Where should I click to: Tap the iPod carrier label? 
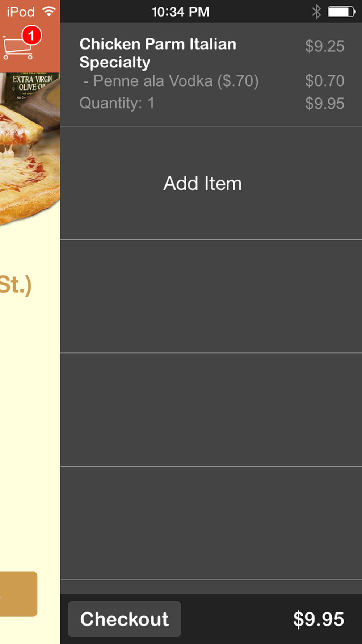pyautogui.click(x=21, y=12)
